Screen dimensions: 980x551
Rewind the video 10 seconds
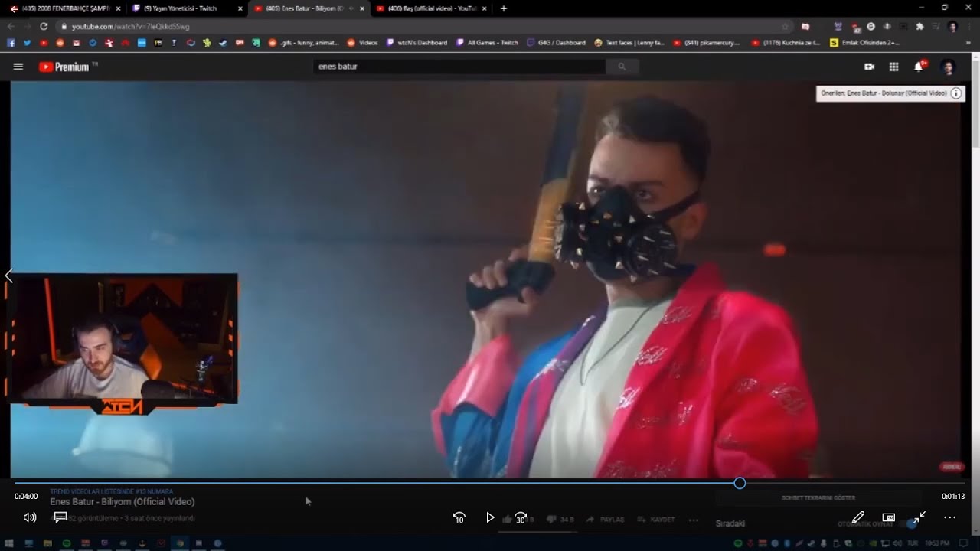459,518
